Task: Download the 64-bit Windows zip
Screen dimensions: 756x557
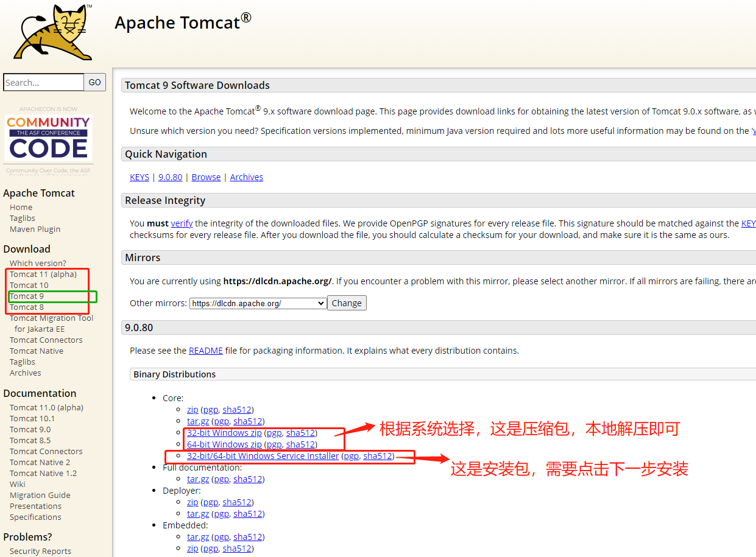Action: (224, 444)
